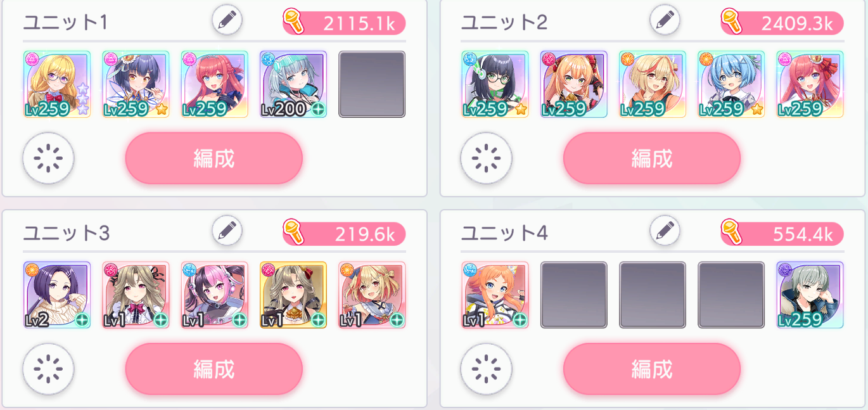The width and height of the screenshot is (868, 410).
Task: Click the gray-haired Lv259 character in ユニット4
Action: [810, 295]
